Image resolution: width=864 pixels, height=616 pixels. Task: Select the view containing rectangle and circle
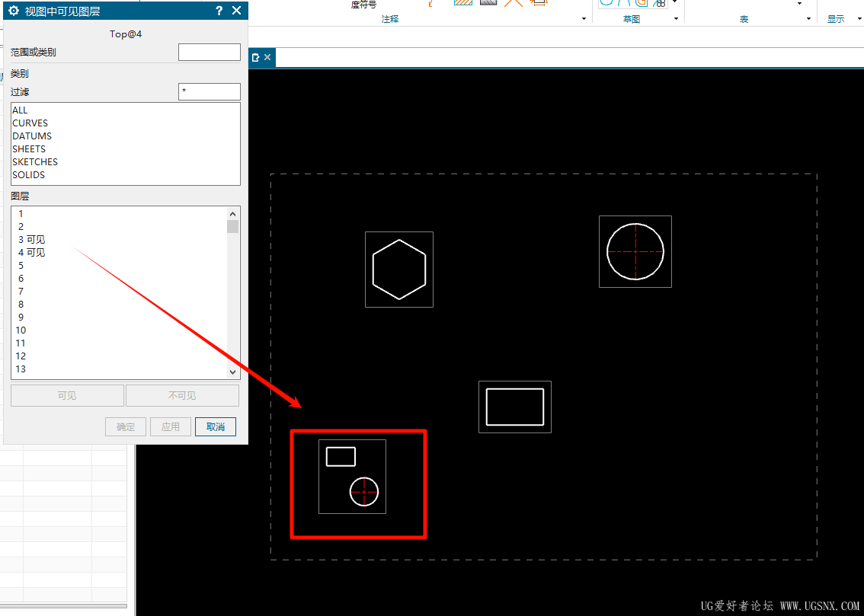pyautogui.click(x=352, y=477)
